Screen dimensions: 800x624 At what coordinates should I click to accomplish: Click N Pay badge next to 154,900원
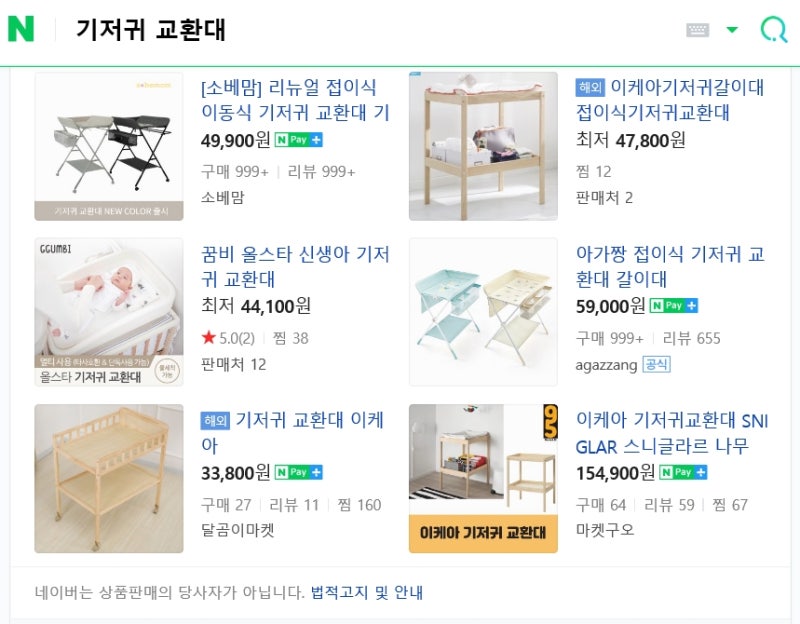683,472
